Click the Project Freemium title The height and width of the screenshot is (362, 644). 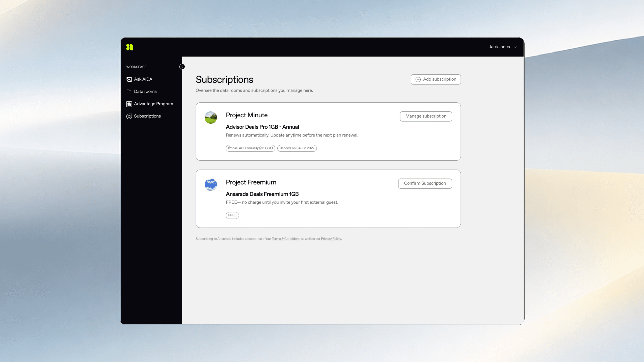(x=251, y=182)
